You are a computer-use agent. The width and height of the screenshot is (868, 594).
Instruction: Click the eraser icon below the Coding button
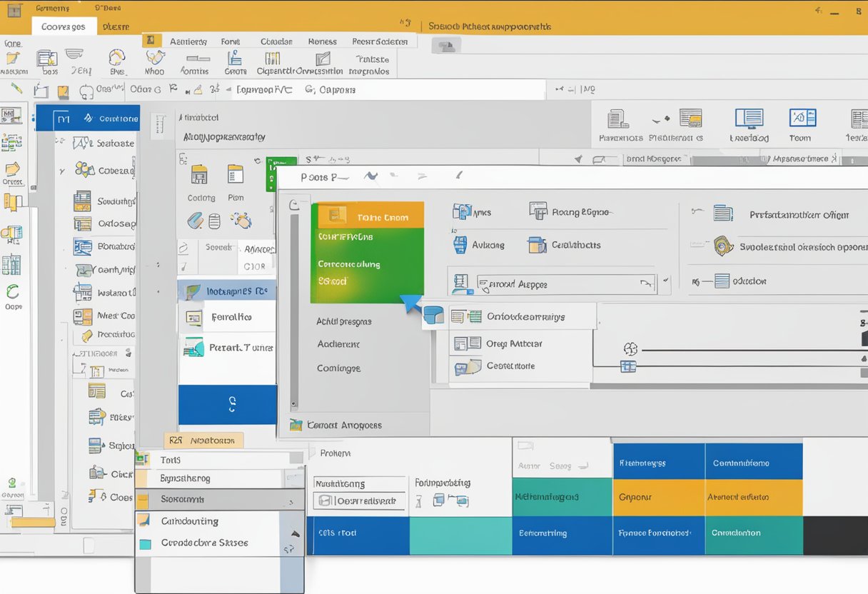pyautogui.click(x=196, y=220)
